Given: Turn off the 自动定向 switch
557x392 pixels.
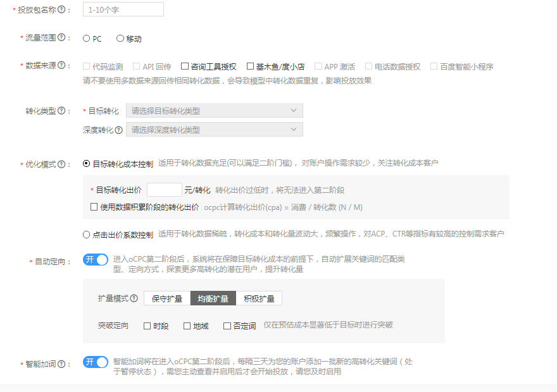Looking at the screenshot, I should 96,259.
